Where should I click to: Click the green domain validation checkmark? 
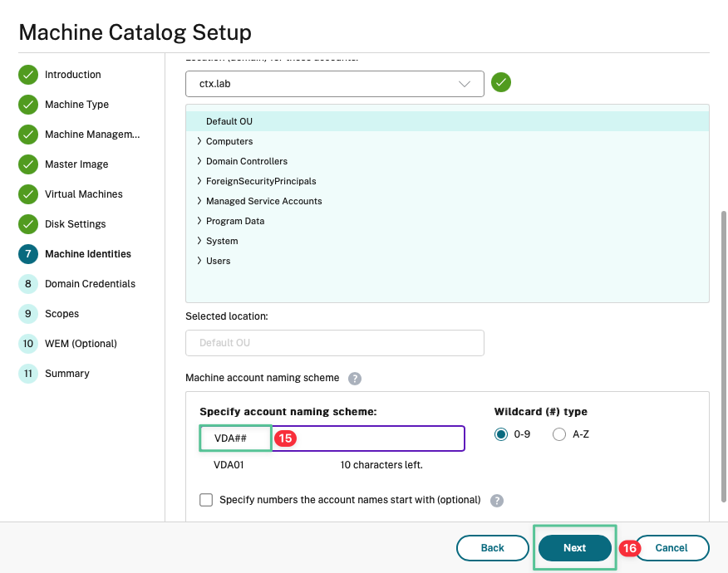(501, 83)
